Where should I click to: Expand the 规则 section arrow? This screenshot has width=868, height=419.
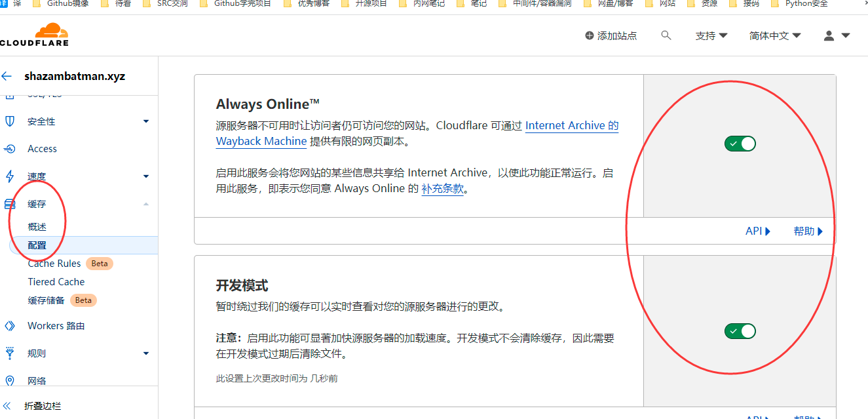point(146,353)
